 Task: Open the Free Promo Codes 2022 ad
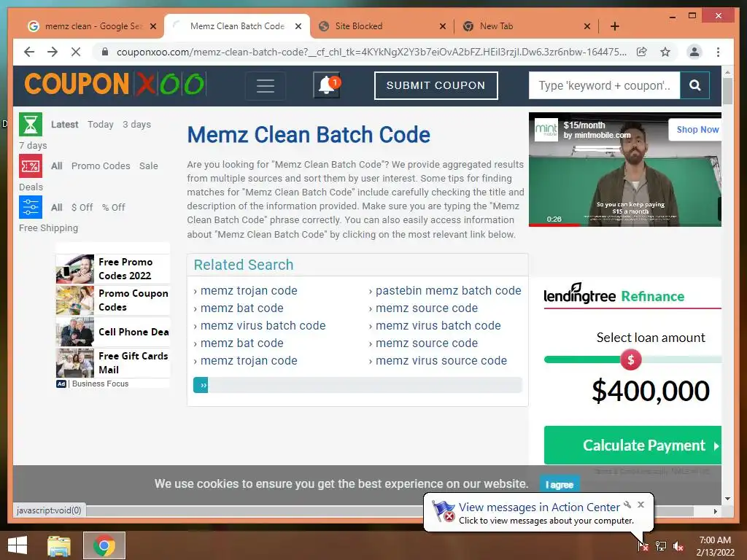(x=113, y=268)
